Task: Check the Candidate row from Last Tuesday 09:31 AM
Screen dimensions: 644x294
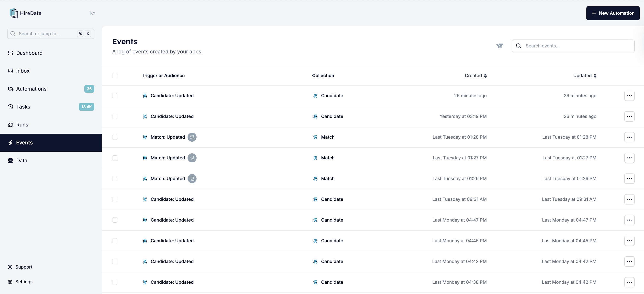Action: [115, 199]
